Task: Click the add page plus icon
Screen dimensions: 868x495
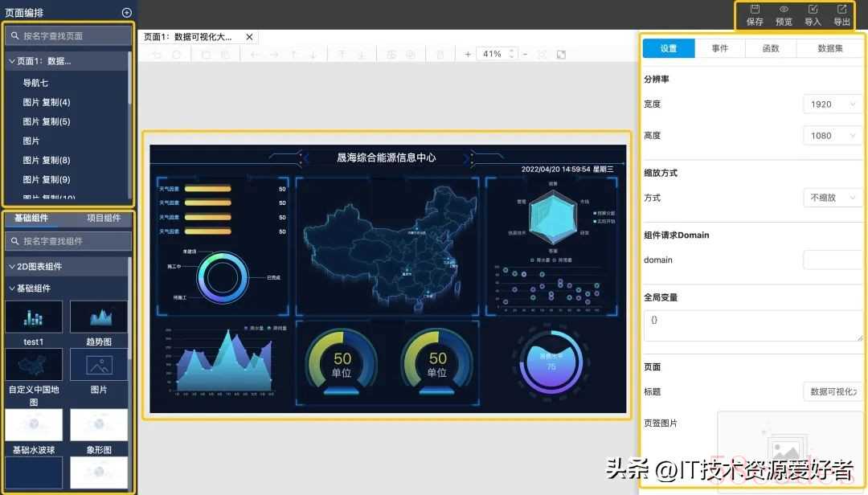Action: click(x=126, y=12)
